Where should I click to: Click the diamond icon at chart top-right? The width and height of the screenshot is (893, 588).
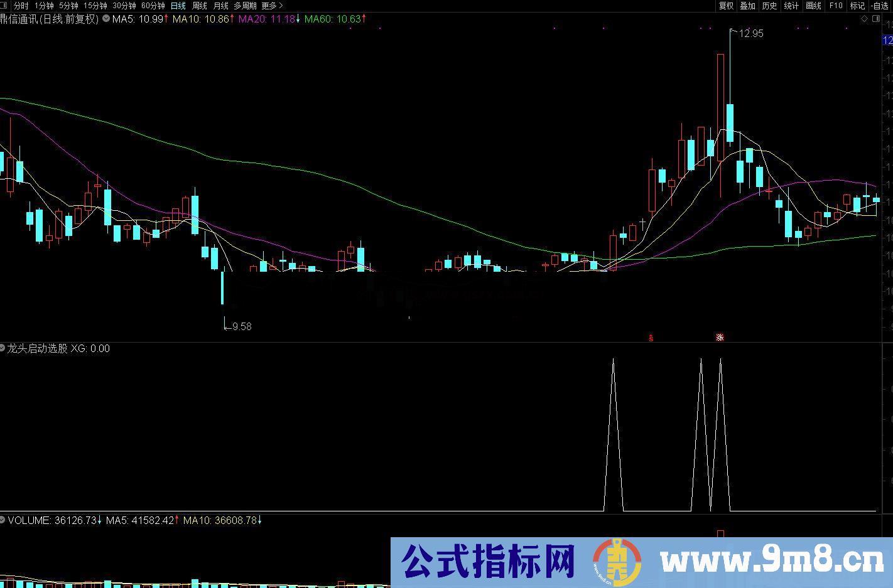(x=865, y=19)
